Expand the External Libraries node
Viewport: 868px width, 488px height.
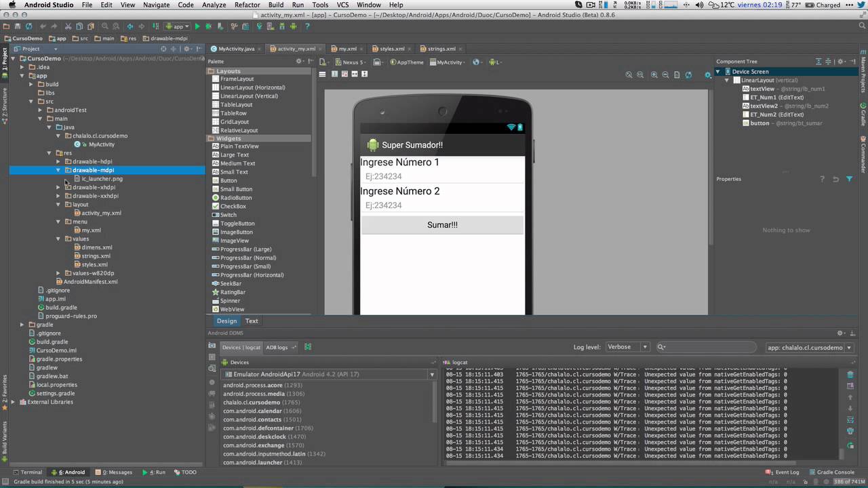14,402
